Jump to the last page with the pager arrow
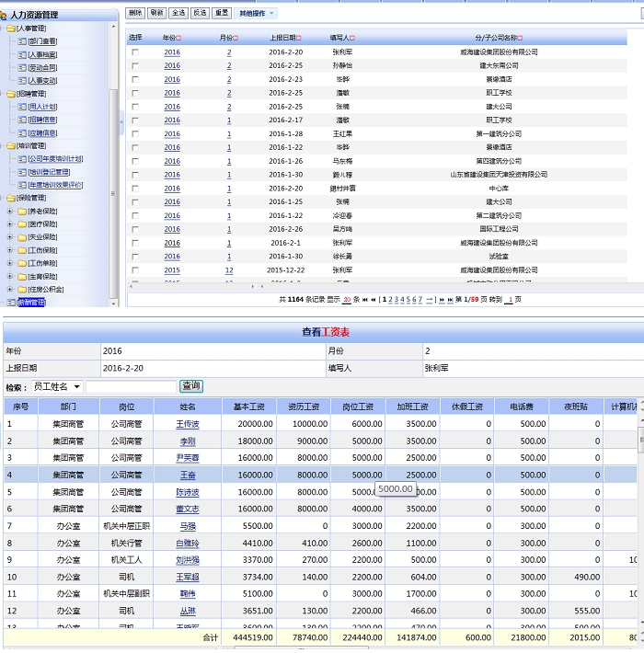This screenshot has height=653, width=644. pyautogui.click(x=450, y=300)
